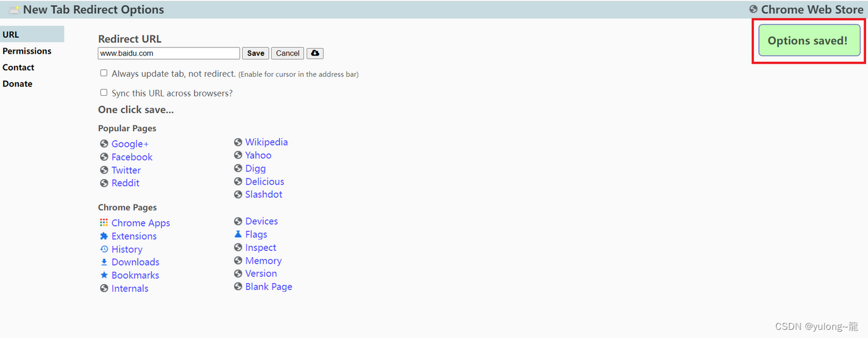Image resolution: width=868 pixels, height=338 pixels.
Task: Click the colorful Chrome Apps grid icon
Action: coord(104,223)
